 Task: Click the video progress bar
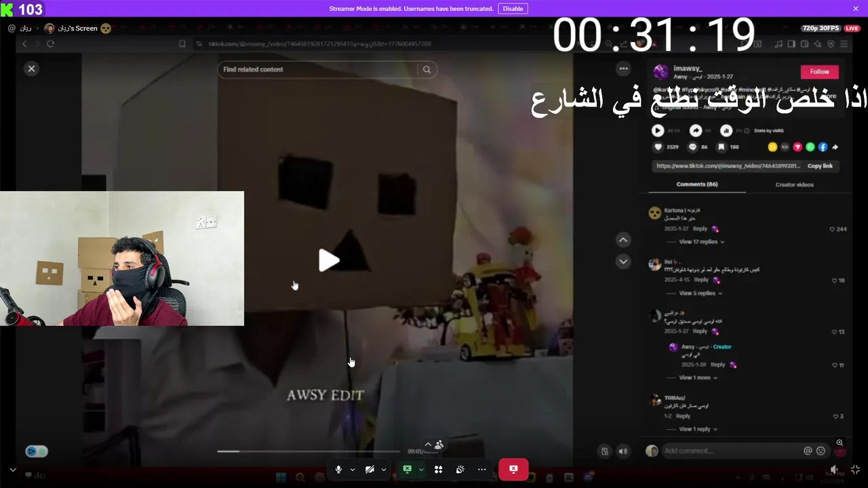click(x=309, y=451)
